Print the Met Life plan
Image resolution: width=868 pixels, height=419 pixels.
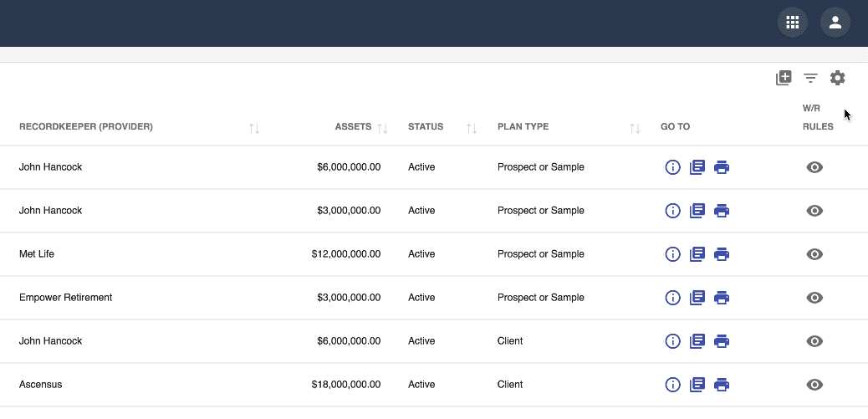pos(722,254)
